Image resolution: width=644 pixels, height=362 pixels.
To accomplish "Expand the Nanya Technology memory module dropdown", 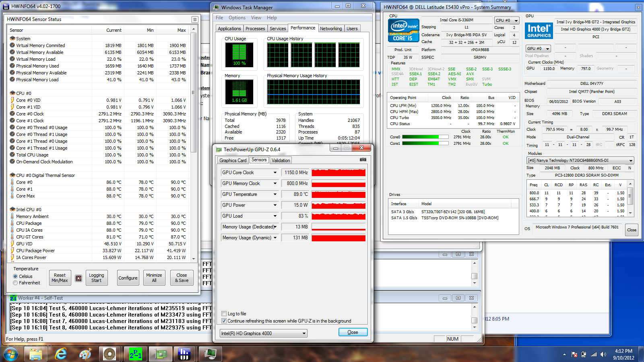I will pos(580,160).
